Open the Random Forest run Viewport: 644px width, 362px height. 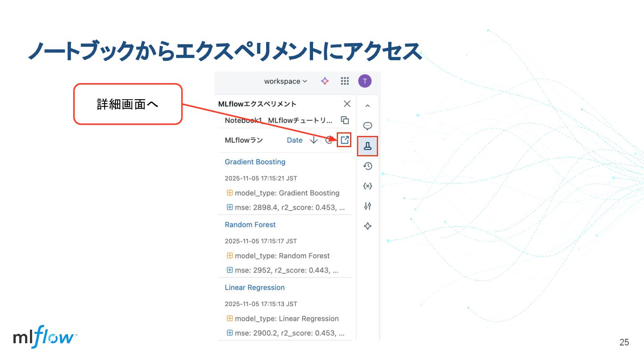tap(250, 225)
